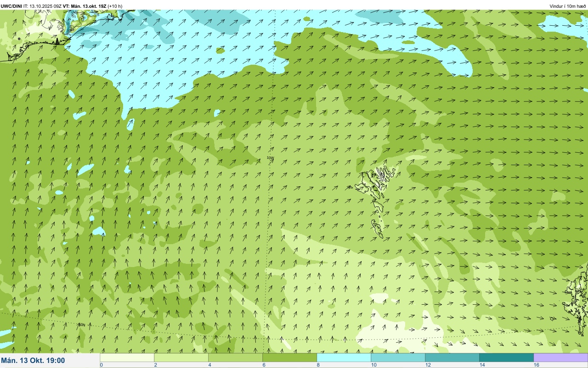Click the '(+10 h)' forecast offset text

coord(115,6)
